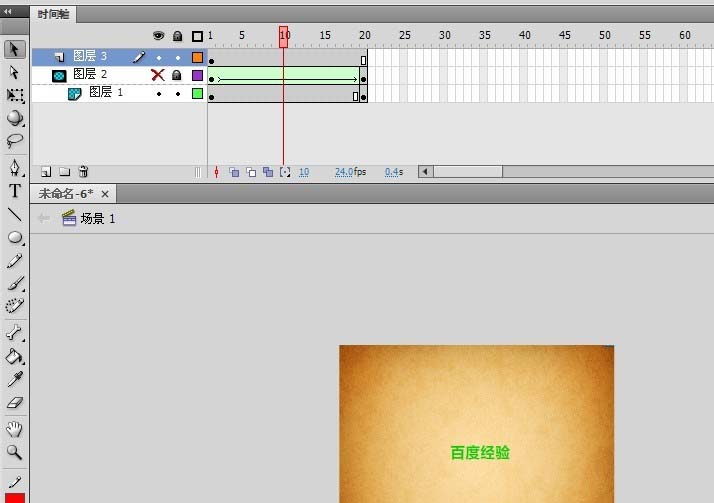
Task: Click the New Folder icon
Action: coord(65,172)
